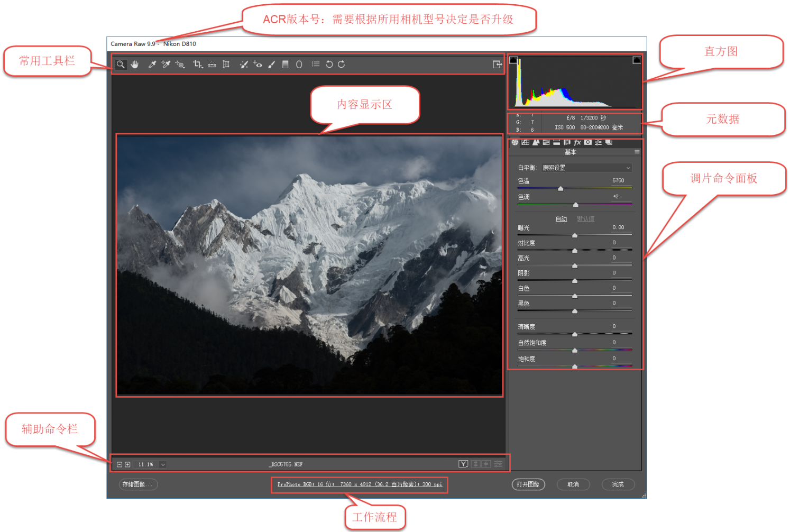Open the 白平衡 dropdown showing 原照设置
Image resolution: width=790 pixels, height=532 pixels.
[586, 168]
